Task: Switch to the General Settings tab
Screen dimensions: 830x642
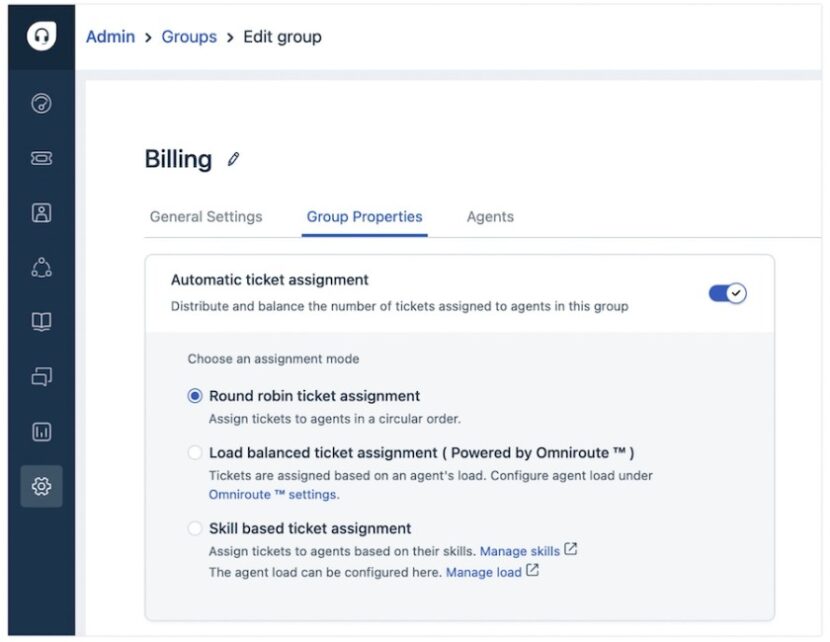Action: coord(205,216)
